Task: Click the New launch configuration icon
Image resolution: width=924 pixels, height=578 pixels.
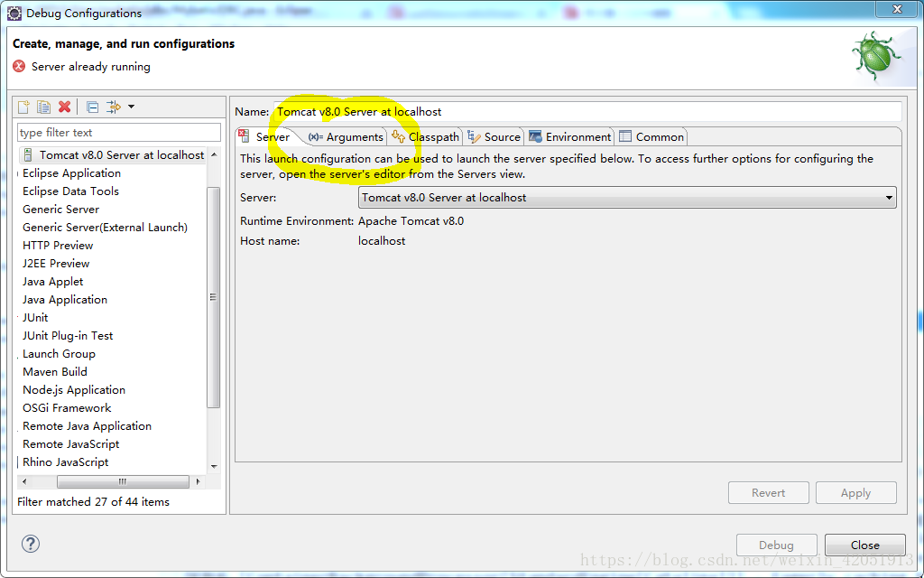Action: pos(23,107)
